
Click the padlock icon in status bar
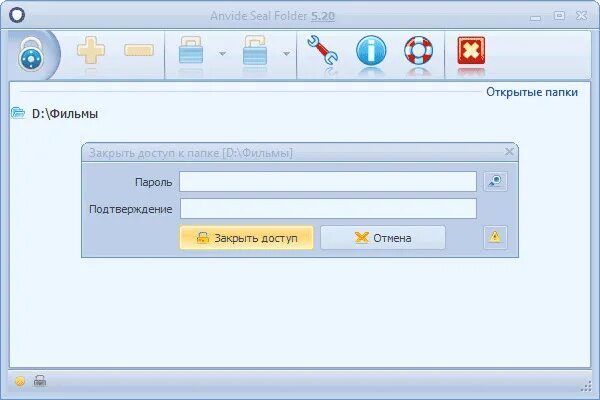click(x=40, y=381)
